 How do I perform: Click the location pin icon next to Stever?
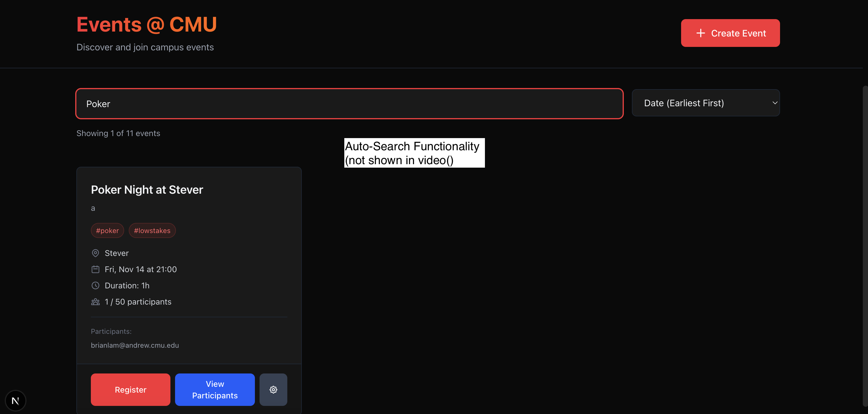(95, 253)
